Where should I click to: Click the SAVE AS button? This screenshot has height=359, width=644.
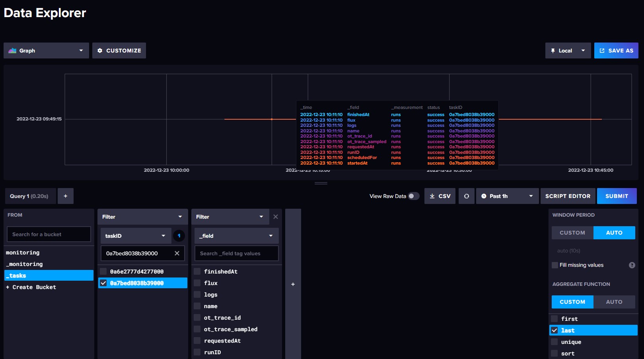tap(616, 50)
